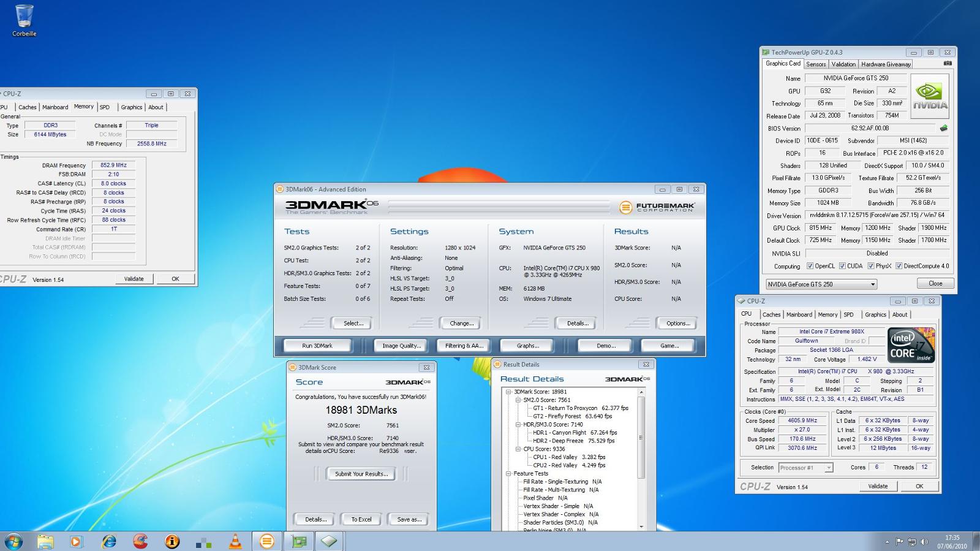
Task: Launch Windows Media Player from taskbar
Action: point(76,541)
